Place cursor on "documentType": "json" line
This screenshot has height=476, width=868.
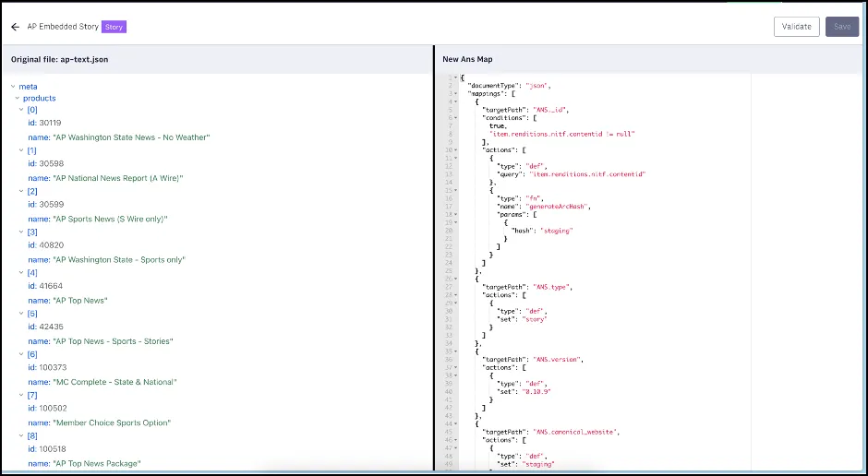(510, 86)
